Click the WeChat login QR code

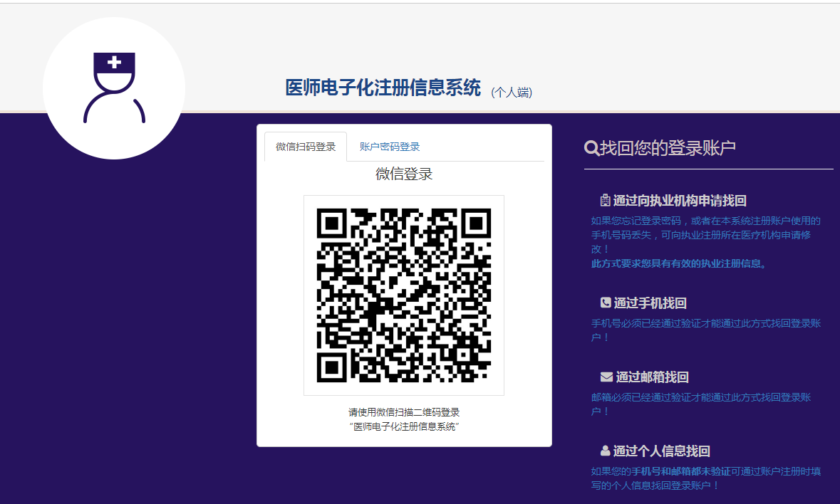pos(404,295)
